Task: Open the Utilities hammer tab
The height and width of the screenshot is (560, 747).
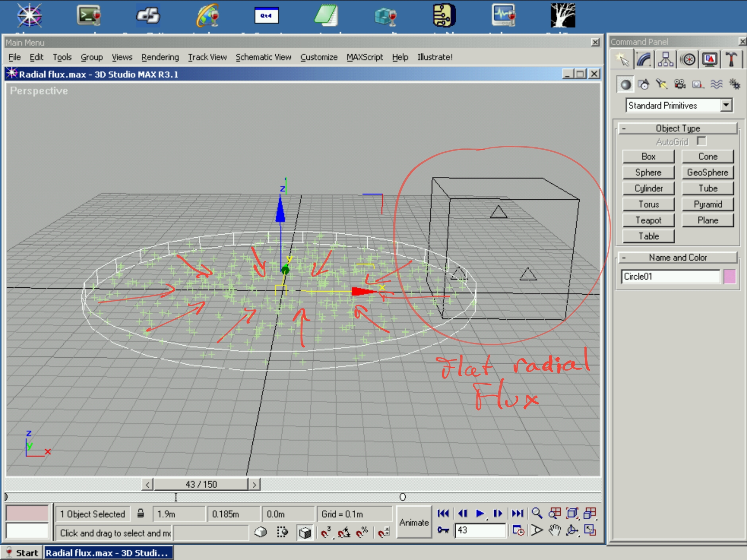Action: click(x=731, y=60)
